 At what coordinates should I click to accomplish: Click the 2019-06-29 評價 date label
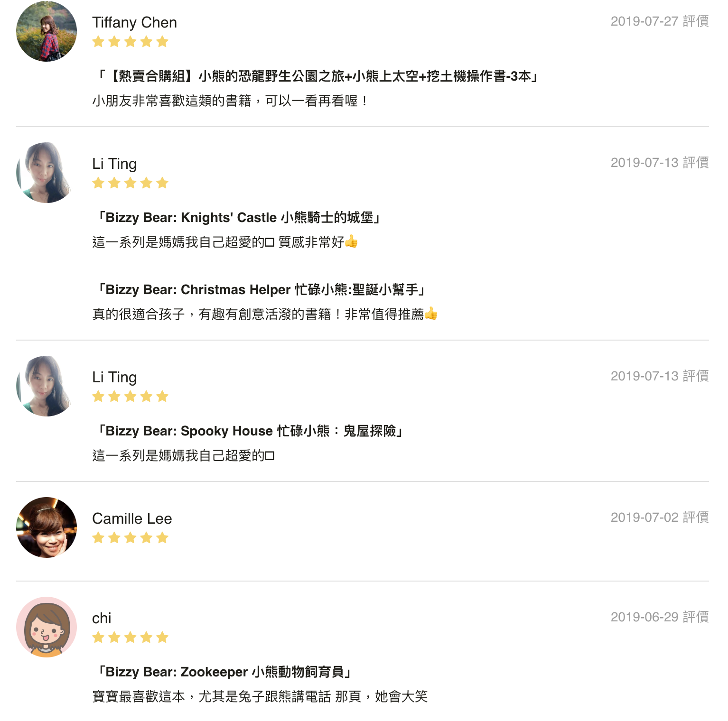659,617
